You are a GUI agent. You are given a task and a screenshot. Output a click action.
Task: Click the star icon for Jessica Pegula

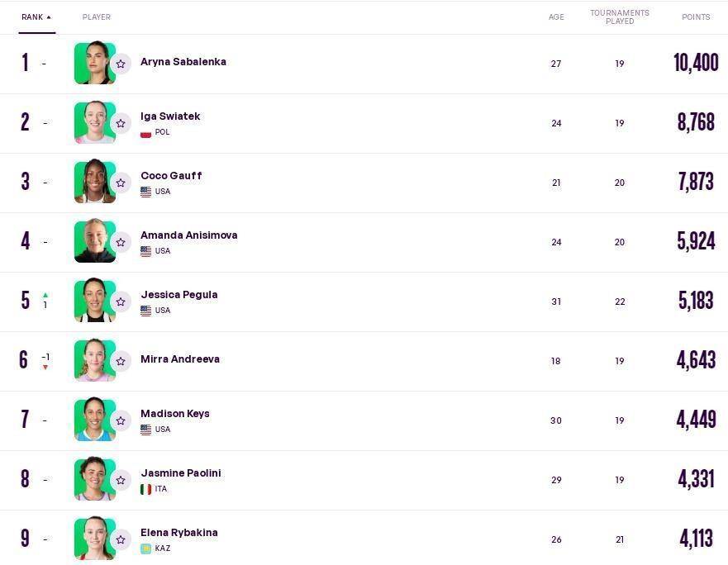(121, 301)
